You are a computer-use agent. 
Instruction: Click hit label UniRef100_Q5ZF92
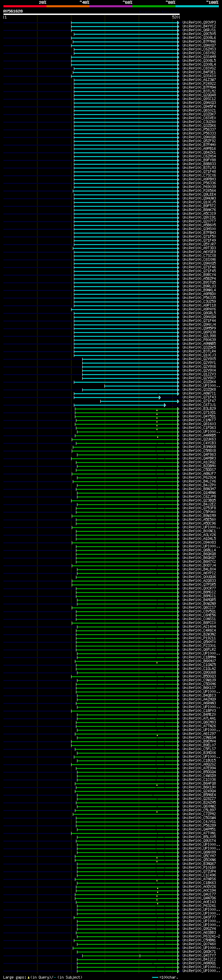click(x=199, y=141)
